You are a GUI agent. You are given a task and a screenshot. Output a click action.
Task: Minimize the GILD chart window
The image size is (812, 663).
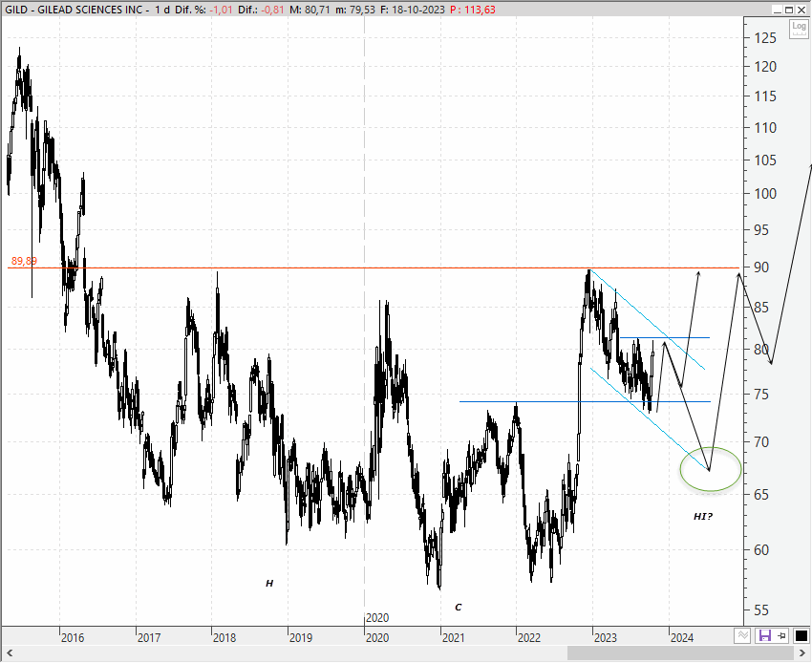[x=778, y=10]
